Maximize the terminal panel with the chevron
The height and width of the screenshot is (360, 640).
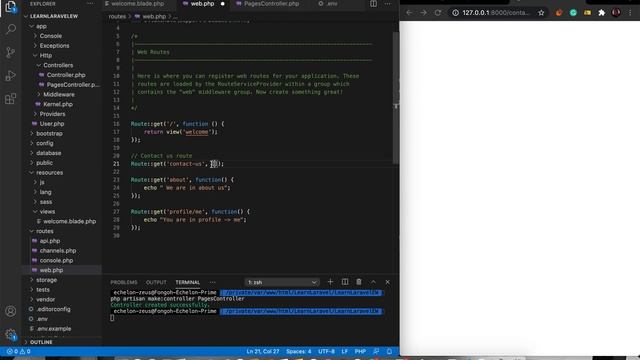coord(373,282)
